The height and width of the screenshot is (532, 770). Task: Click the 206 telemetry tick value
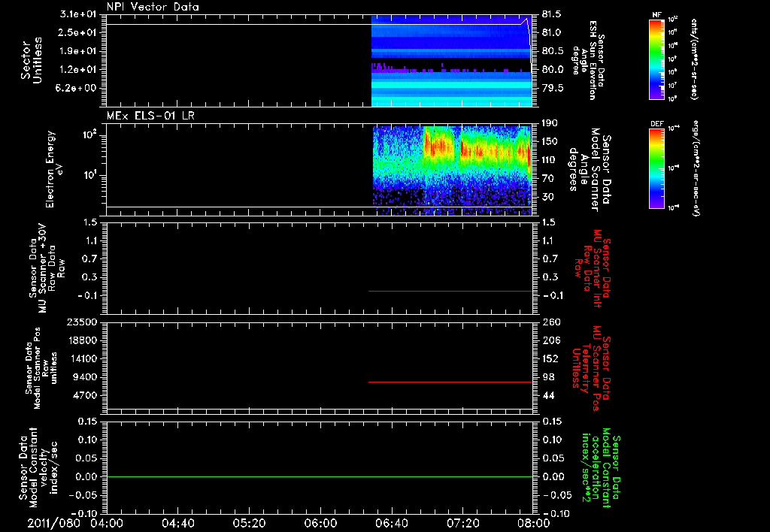(x=550, y=340)
